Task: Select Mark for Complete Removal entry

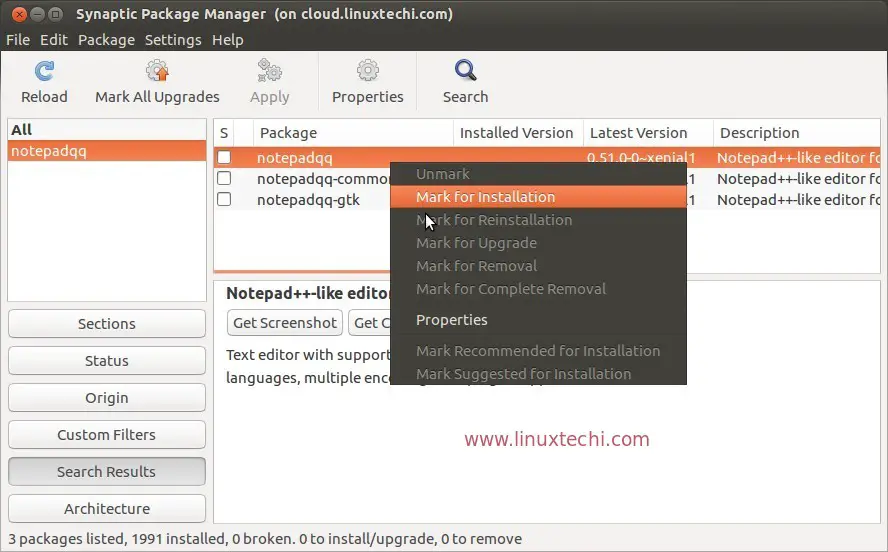Action: tap(538, 289)
